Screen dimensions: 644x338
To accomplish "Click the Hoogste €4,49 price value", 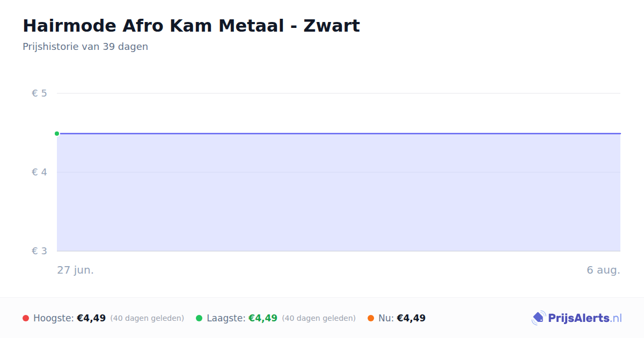I will 91,318.
